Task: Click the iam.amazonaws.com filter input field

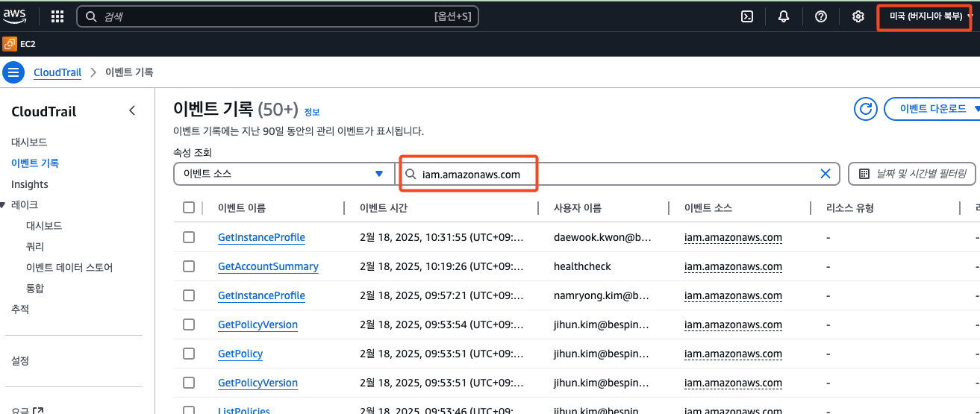Action: point(618,174)
